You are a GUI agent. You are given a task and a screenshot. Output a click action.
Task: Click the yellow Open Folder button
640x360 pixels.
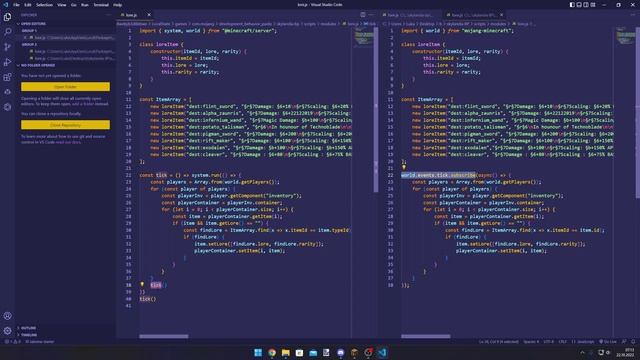coord(65,87)
